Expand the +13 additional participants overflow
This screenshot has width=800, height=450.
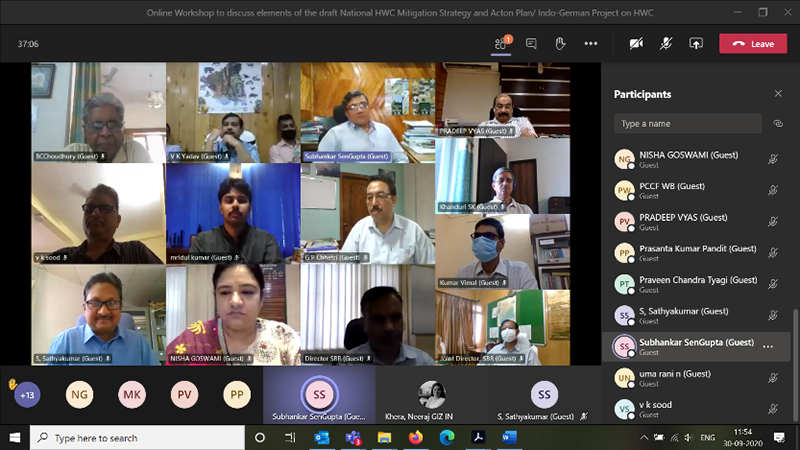27,395
